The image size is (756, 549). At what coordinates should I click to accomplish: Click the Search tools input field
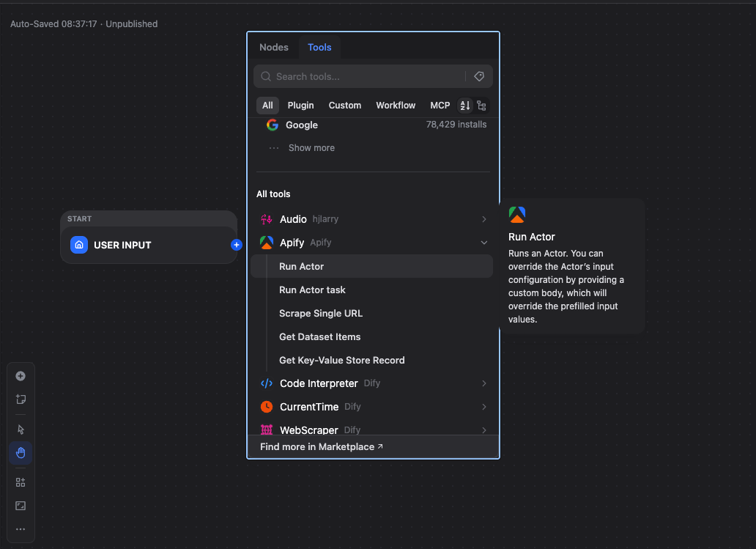point(359,76)
